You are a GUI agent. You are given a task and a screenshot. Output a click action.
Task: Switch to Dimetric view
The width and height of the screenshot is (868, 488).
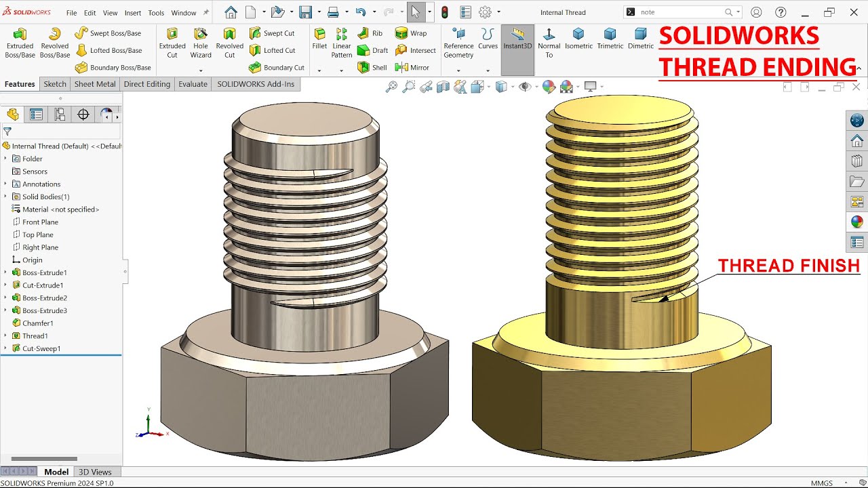tap(641, 39)
